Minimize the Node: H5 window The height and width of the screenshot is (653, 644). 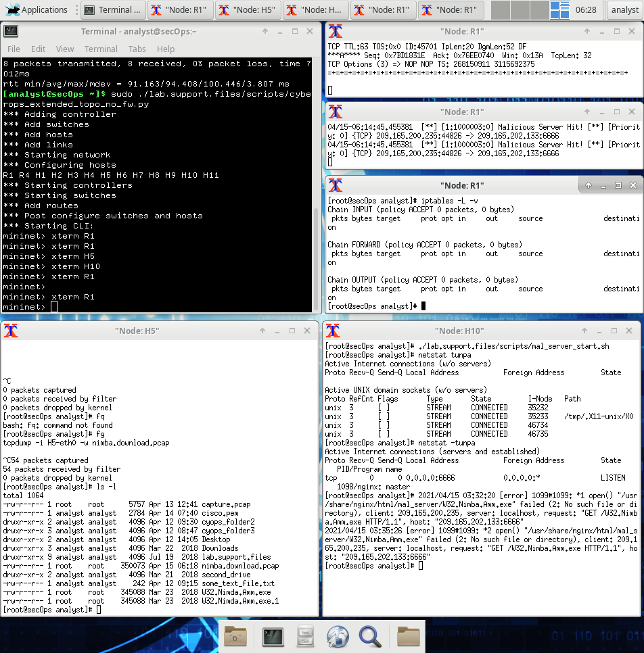[277, 331]
